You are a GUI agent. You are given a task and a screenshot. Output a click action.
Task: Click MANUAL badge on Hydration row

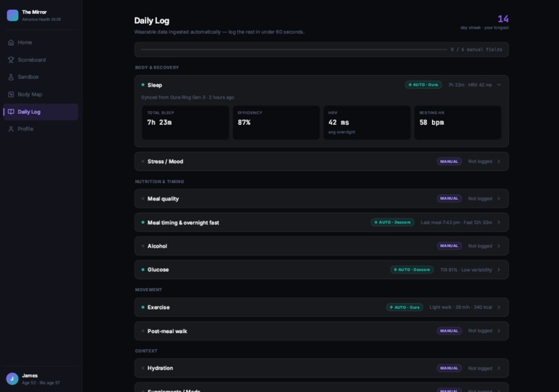[x=449, y=368]
